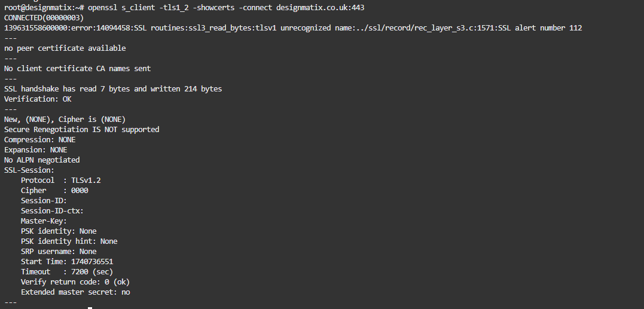644x309 pixels.
Task: Click the CONNECTED(00000003) line
Action: [44, 18]
